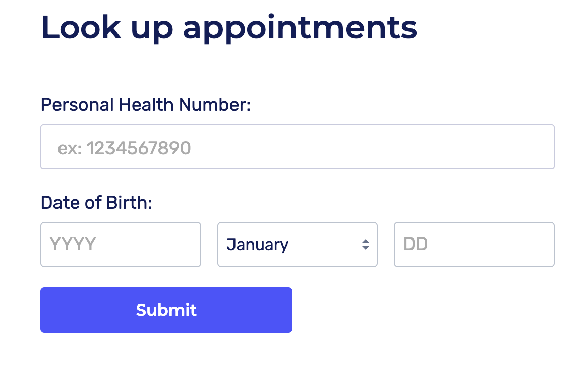The width and height of the screenshot is (588, 366).
Task: Click the word January in the month selector
Action: (257, 245)
